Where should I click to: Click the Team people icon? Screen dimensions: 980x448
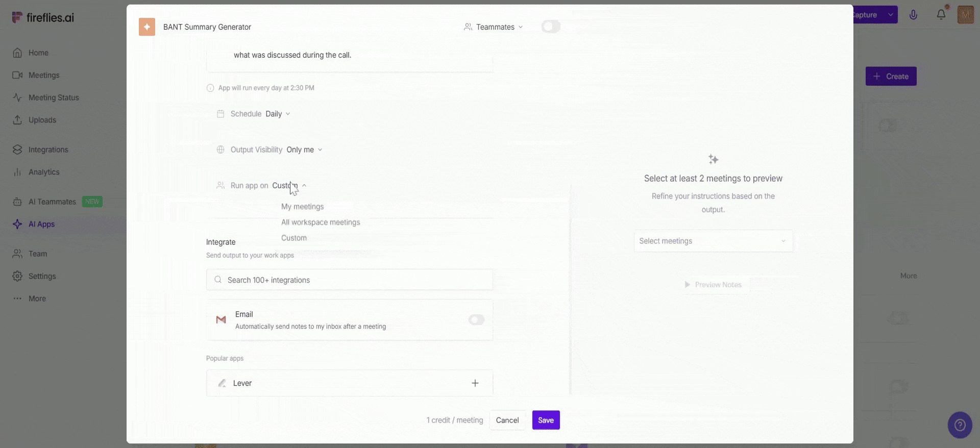(17, 254)
